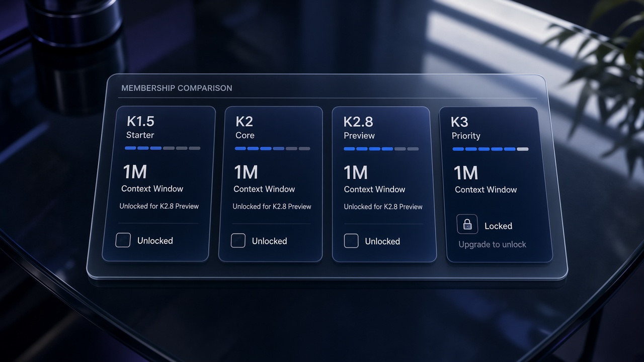Click the K2.8 Preview card's progress bar
This screenshot has height=362, width=644.
[381, 149]
